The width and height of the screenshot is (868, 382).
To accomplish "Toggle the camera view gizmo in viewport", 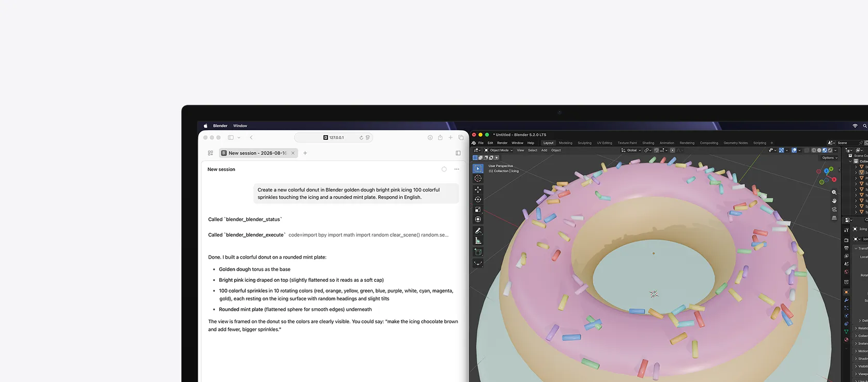I will point(834,209).
